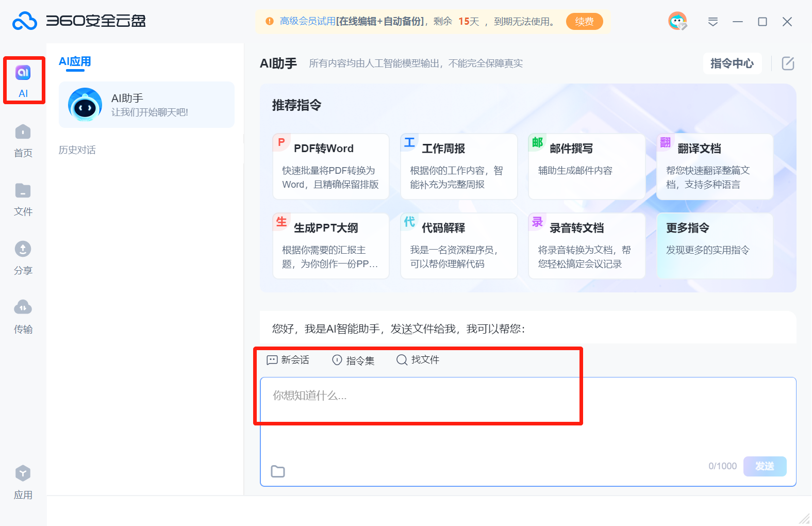Click the 邮件撰写 邮 icon
This screenshot has width=812, height=526.
(x=537, y=142)
